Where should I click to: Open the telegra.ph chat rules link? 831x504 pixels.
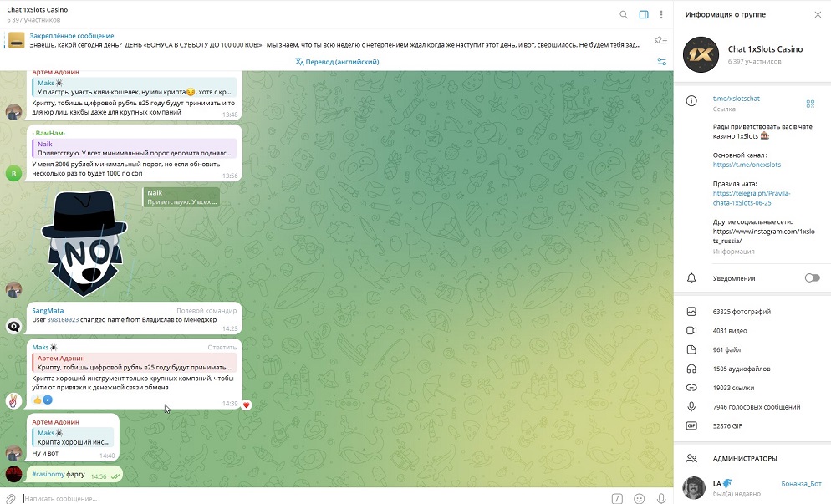(752, 198)
